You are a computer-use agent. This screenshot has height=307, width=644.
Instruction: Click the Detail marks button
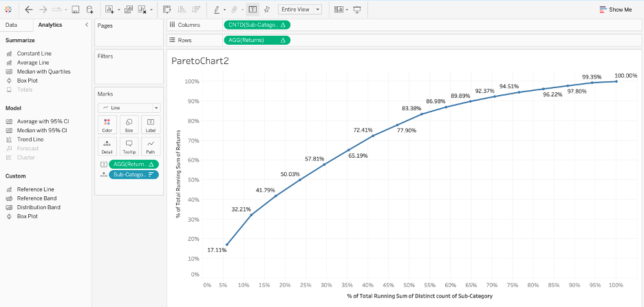pyautogui.click(x=107, y=147)
